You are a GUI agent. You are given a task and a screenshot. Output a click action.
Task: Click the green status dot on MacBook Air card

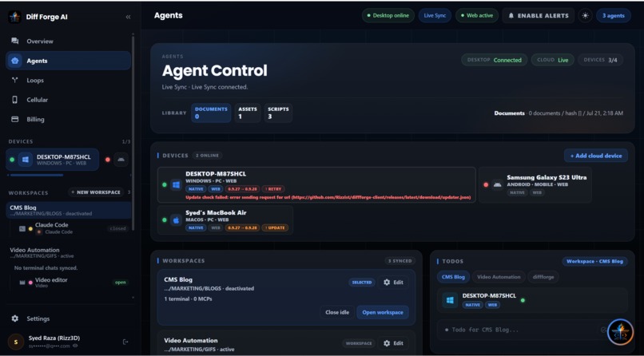[x=165, y=220]
